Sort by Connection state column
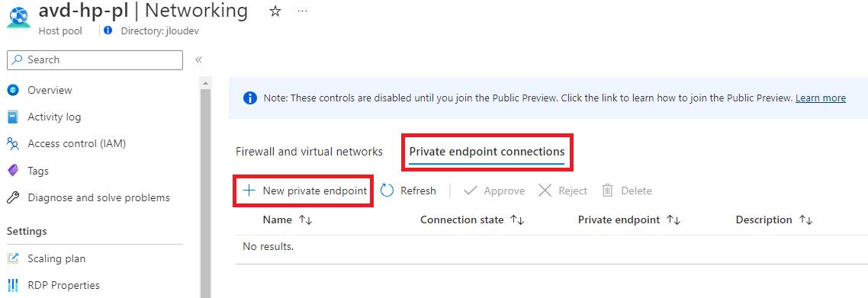The image size is (868, 298). coord(472,219)
